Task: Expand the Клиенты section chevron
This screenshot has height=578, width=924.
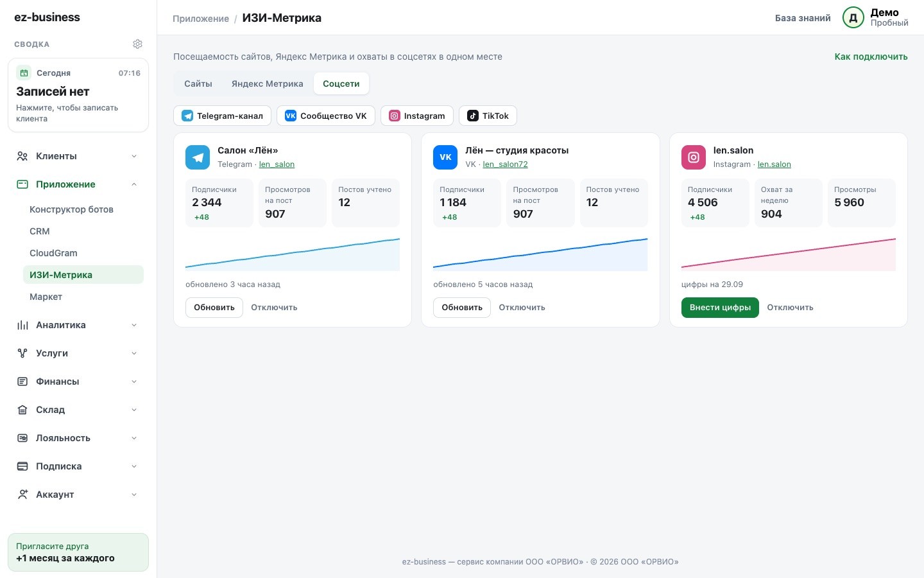Action: click(x=134, y=156)
